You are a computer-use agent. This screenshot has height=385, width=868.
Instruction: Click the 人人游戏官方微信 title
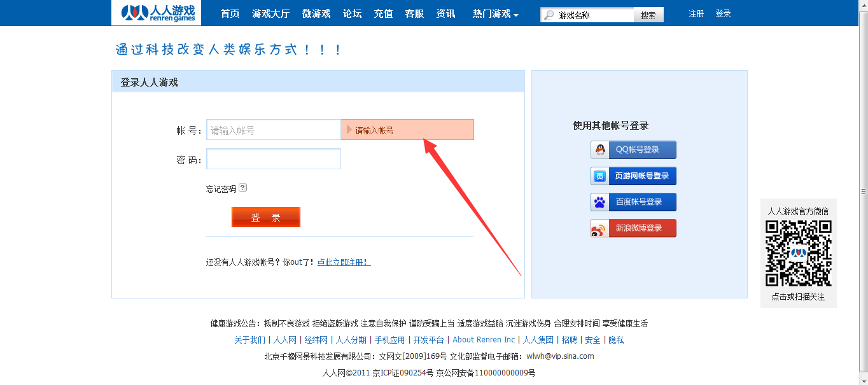point(798,211)
